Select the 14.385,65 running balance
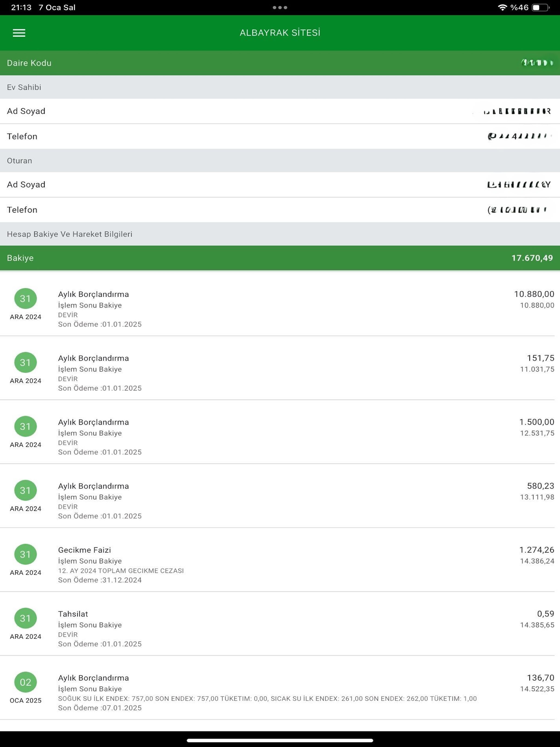 537,625
